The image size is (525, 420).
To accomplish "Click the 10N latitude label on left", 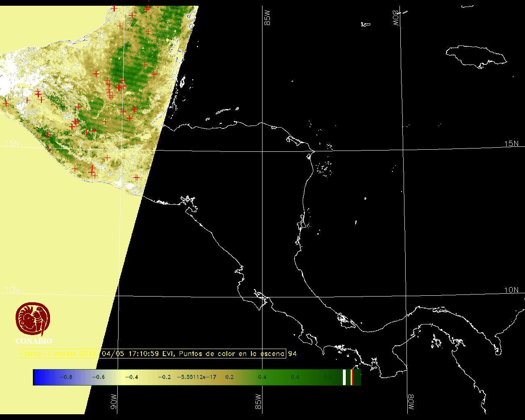I will [12, 290].
